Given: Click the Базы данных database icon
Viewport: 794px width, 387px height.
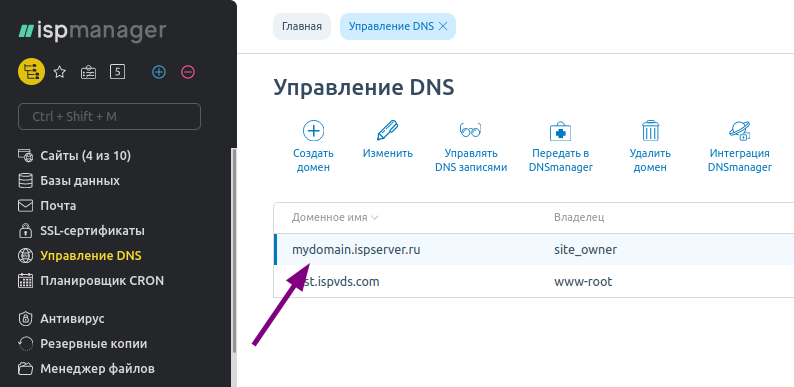Looking at the screenshot, I should point(25,181).
